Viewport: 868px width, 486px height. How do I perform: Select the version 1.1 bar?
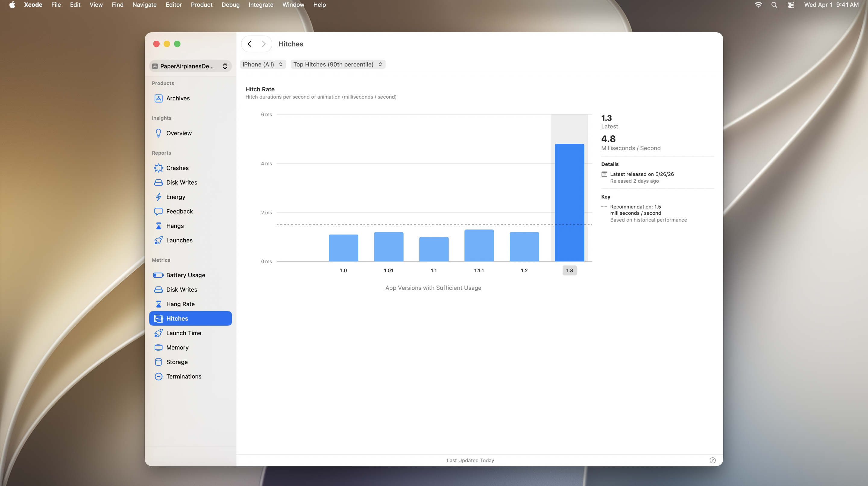click(x=434, y=249)
